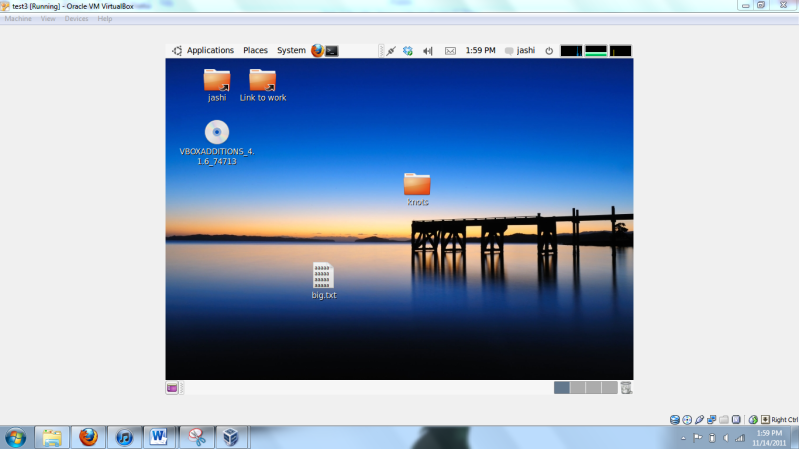Switch to the second workspace
The image size is (799, 449).
[577, 387]
